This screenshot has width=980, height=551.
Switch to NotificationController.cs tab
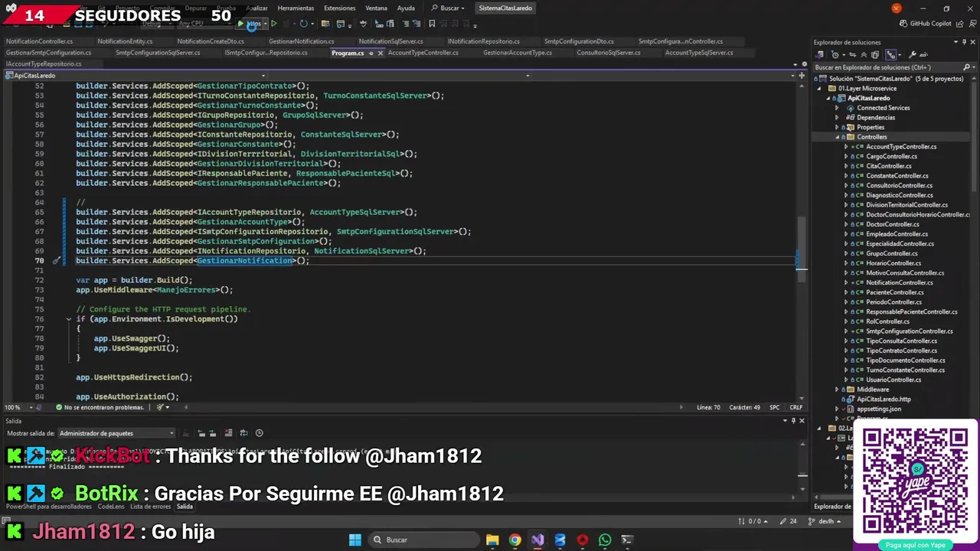click(40, 41)
